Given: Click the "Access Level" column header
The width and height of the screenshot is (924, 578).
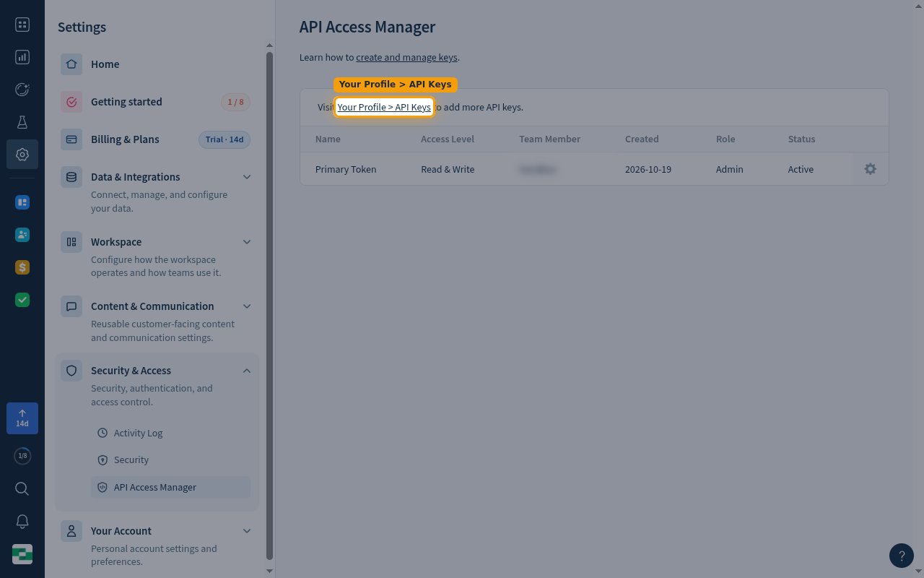Looking at the screenshot, I should tap(448, 139).
